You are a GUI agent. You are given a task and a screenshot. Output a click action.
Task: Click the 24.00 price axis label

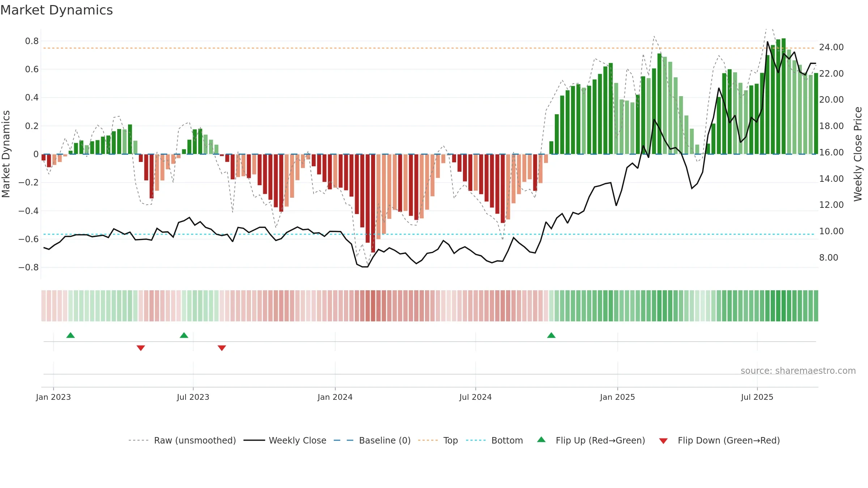tap(831, 47)
